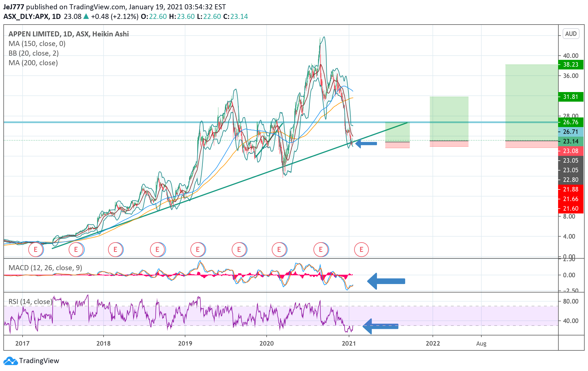The height and width of the screenshot is (371, 588).
Task: Click the Aug label on the time axis
Action: click(481, 344)
